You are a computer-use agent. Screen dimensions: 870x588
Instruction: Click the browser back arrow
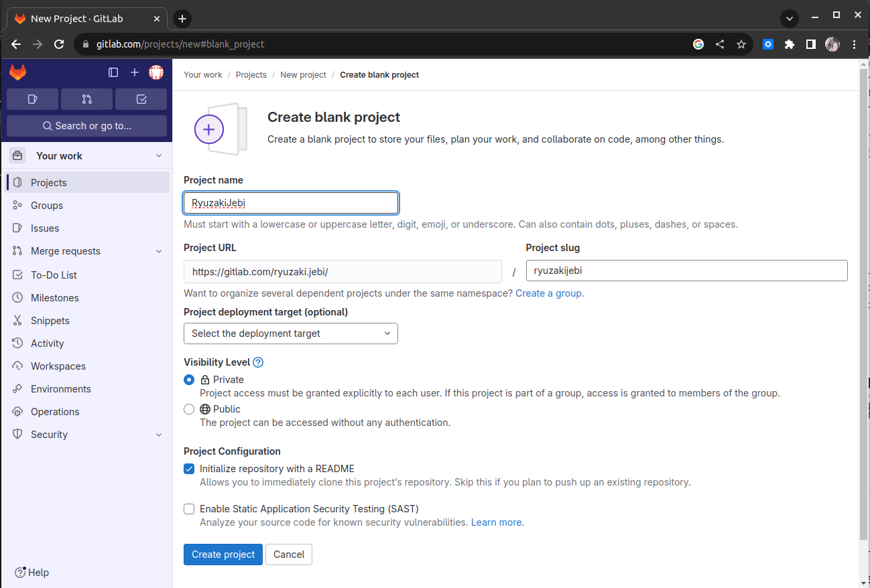(16, 44)
